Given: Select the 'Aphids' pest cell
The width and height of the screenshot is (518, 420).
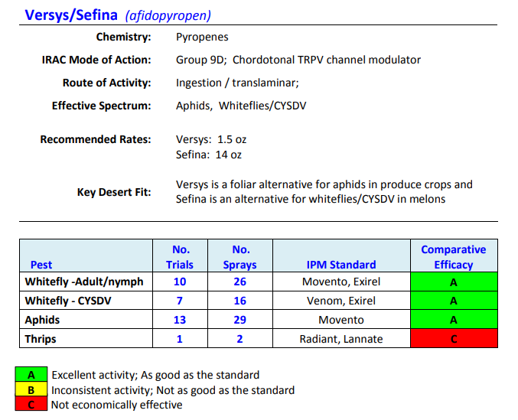Looking at the screenshot, I should [86, 320].
